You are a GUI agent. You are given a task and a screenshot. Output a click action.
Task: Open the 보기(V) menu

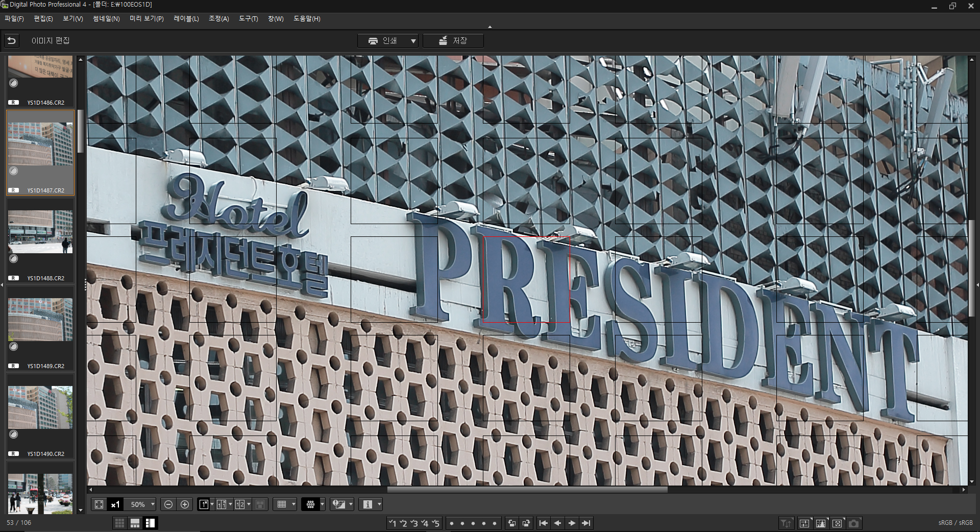tap(73, 19)
